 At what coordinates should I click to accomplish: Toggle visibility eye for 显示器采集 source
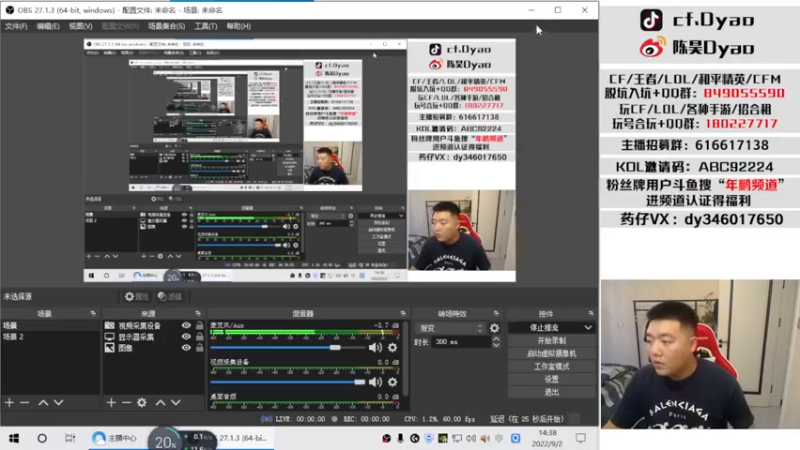pos(186,337)
